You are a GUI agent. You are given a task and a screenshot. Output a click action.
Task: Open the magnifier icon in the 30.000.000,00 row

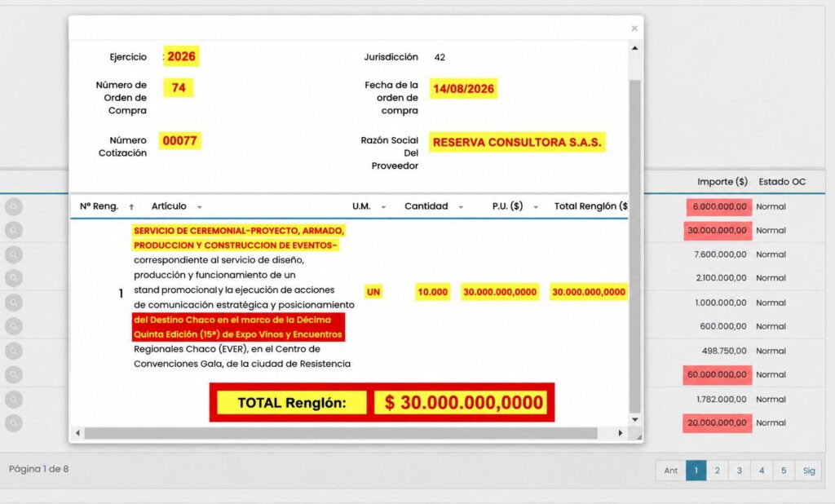click(14, 230)
